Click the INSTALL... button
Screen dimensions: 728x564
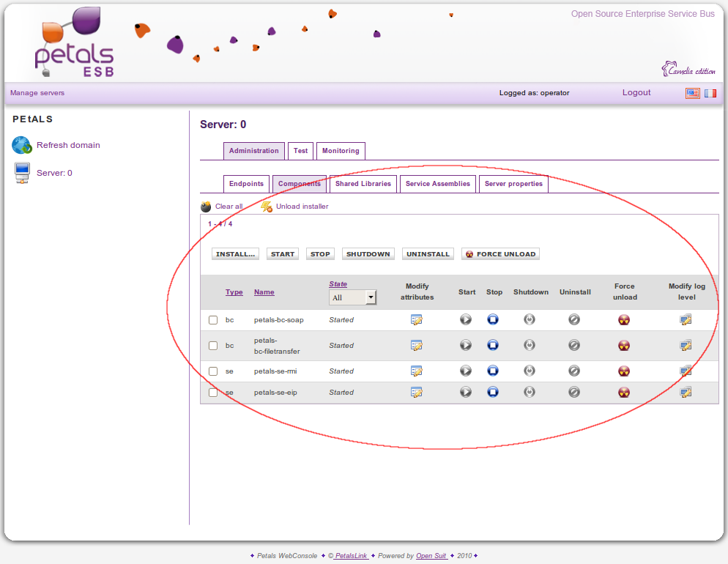tap(235, 254)
